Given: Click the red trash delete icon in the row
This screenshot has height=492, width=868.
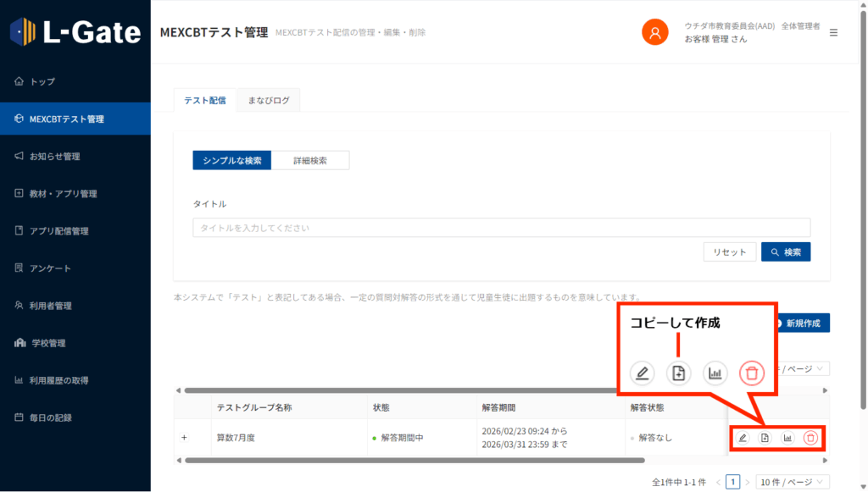Looking at the screenshot, I should click(x=810, y=438).
